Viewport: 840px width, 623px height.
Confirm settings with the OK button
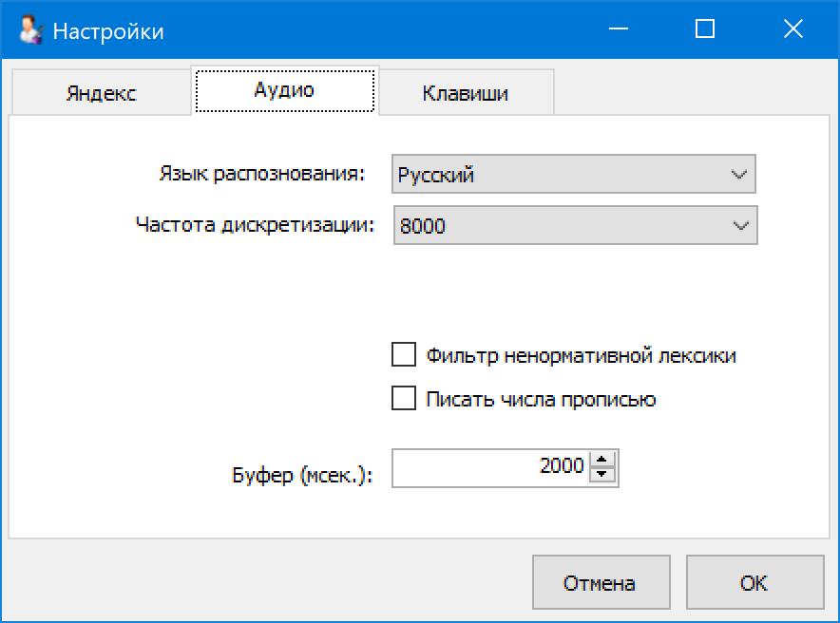point(754,583)
